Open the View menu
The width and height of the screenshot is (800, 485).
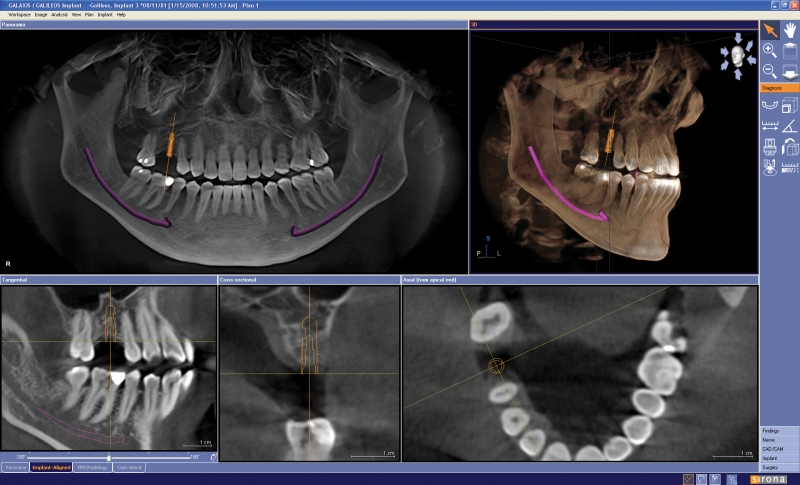tap(76, 15)
